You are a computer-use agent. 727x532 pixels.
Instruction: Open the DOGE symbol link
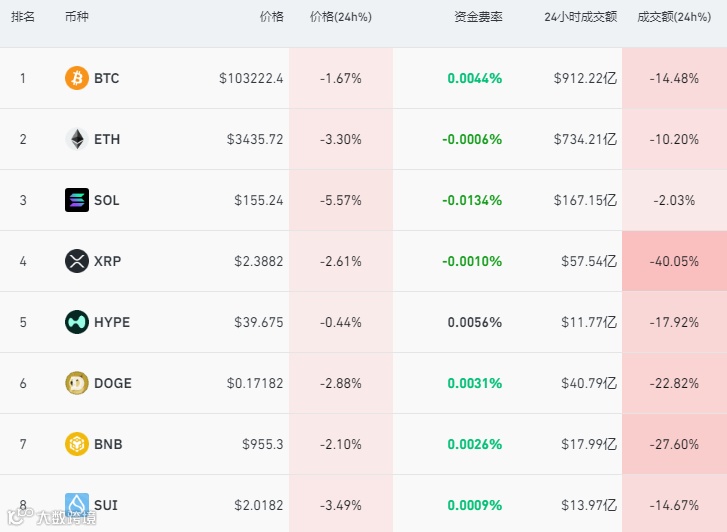(x=113, y=383)
